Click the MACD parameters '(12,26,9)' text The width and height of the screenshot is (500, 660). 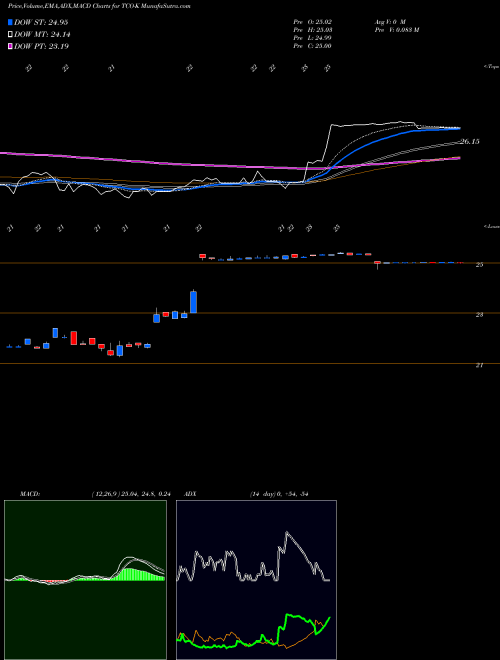(105, 494)
